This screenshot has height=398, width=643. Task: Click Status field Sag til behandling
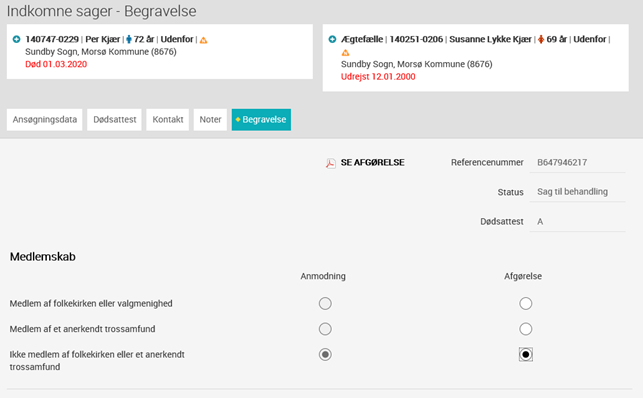577,192
